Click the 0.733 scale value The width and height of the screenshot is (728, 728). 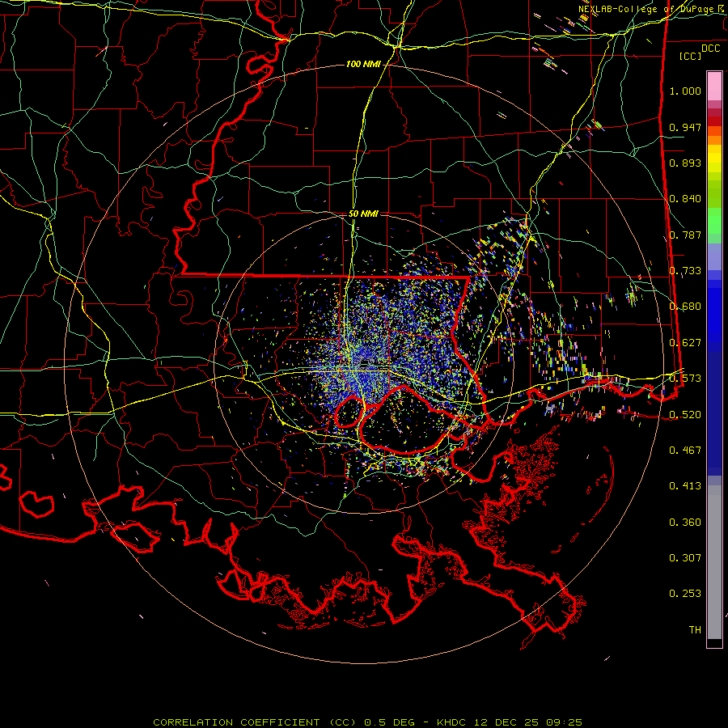click(x=685, y=271)
